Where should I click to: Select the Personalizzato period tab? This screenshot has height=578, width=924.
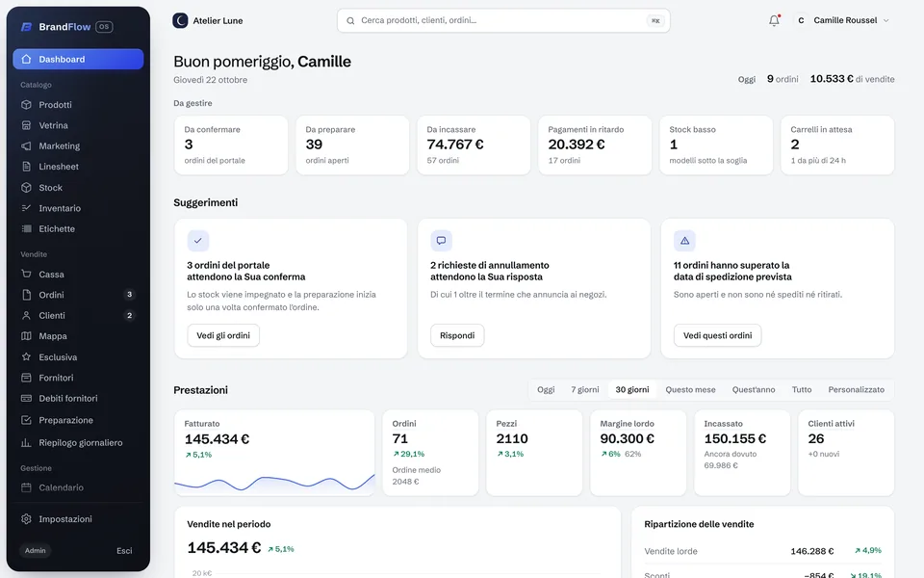tap(857, 390)
